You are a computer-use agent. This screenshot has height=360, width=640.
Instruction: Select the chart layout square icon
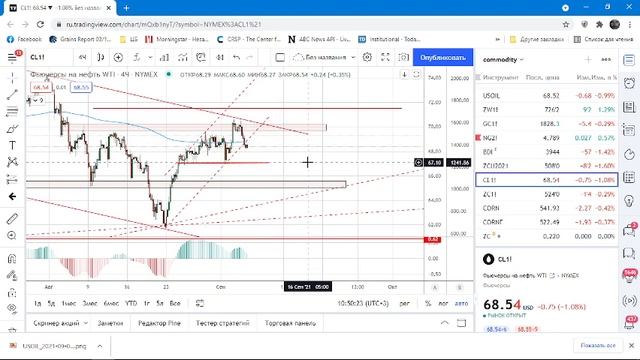pyautogui.click(x=280, y=58)
